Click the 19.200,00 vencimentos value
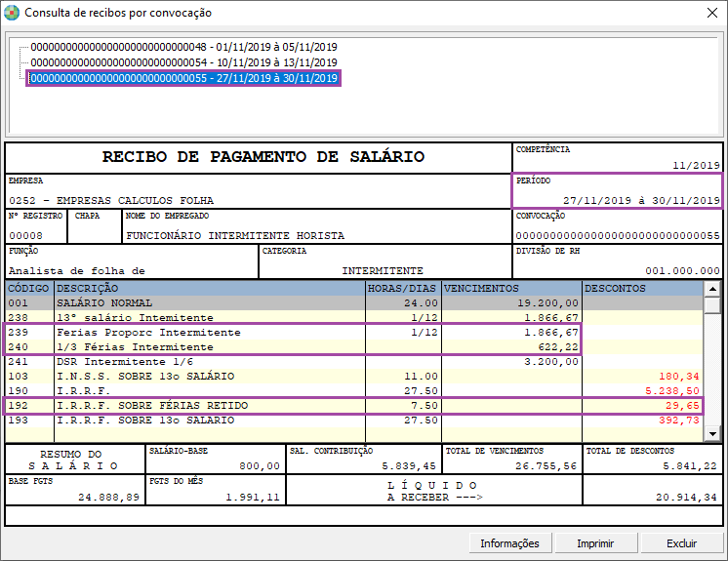728x561 pixels. pos(547,303)
